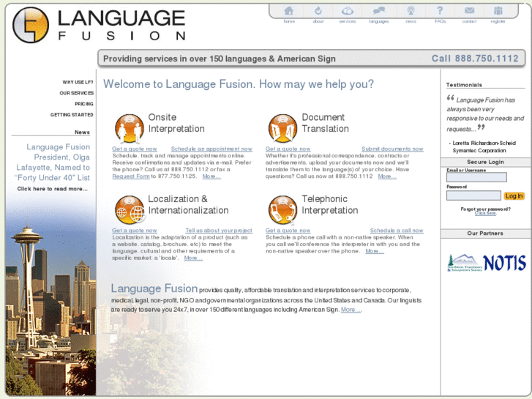The image size is (532, 399).
Task: Click More link after American Sign paragraph
Action: (351, 310)
